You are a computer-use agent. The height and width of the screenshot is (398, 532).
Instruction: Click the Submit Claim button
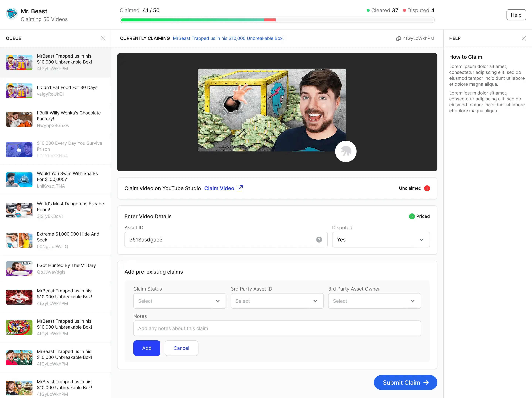click(405, 382)
